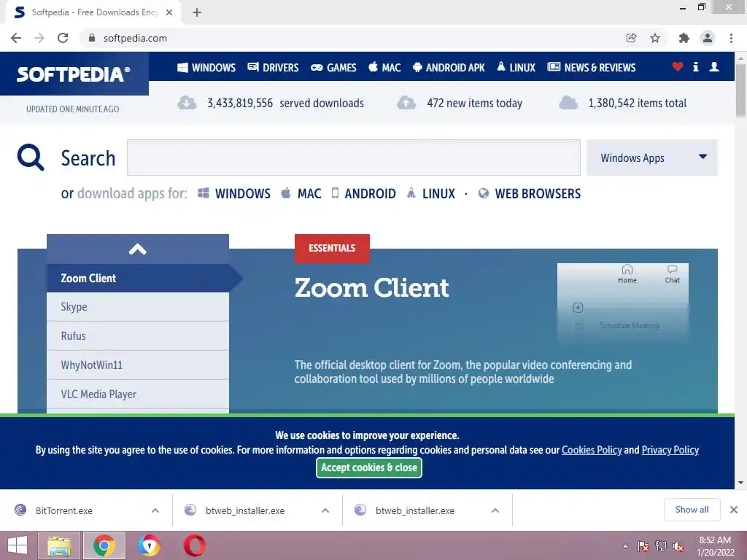Click the scrollbar down arrow
The width and height of the screenshot is (747, 560).
coord(740,483)
